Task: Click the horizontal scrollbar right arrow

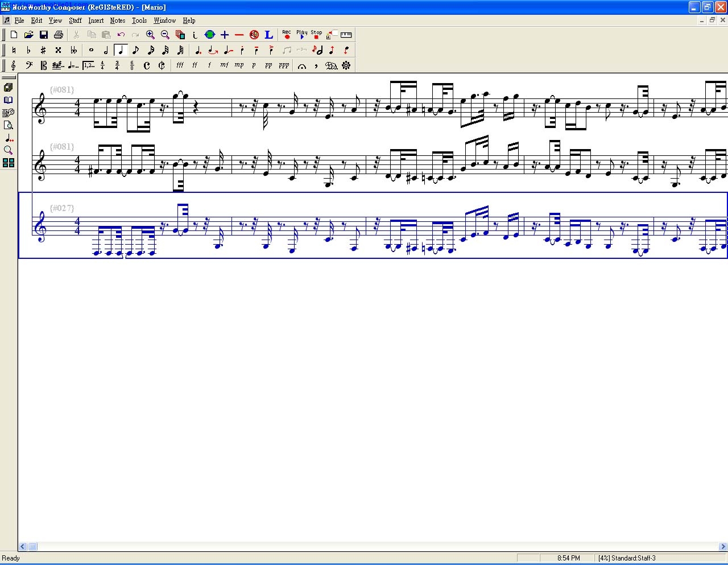Action: tap(723, 547)
